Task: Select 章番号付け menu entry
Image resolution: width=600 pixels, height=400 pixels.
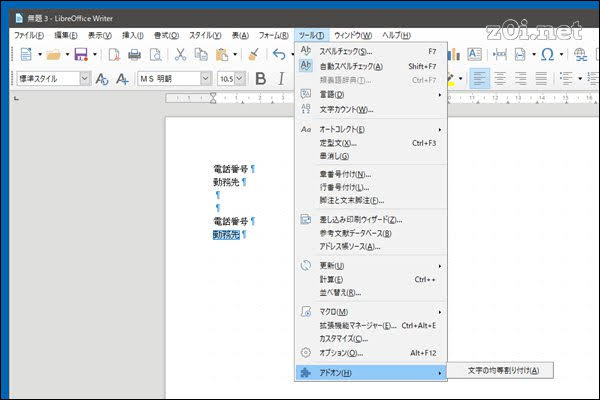Action: point(370,175)
